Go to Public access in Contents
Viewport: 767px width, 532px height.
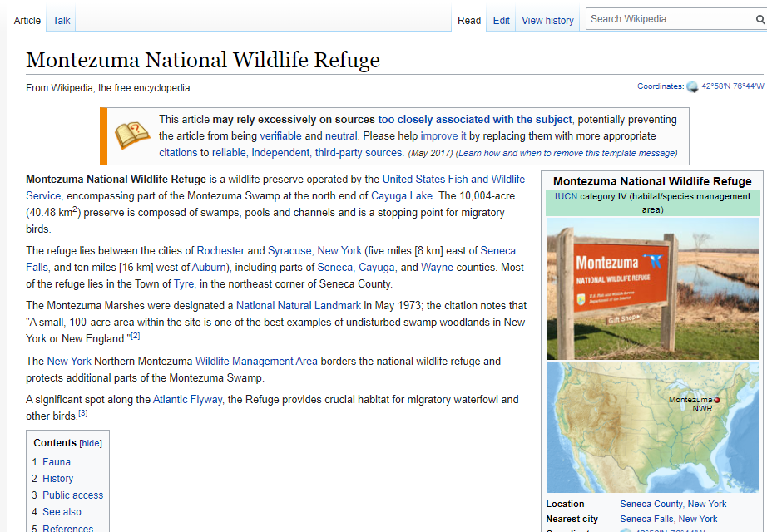[73, 495]
